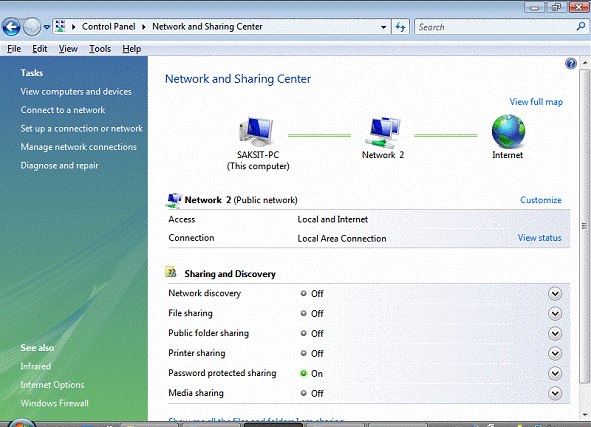The height and width of the screenshot is (427, 591).
Task: Click the Back arrow button
Action: [x=11, y=27]
